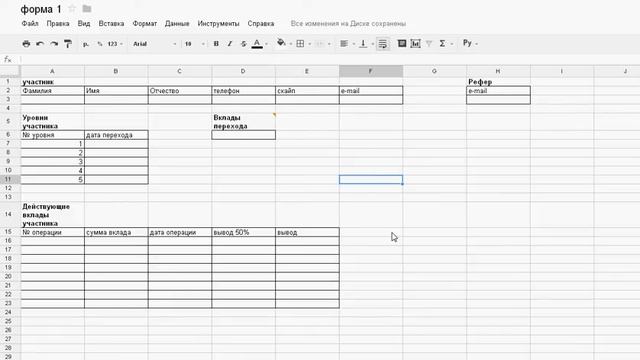Expand the borders dropdown arrow
The width and height of the screenshot is (640, 360).
coord(309,44)
